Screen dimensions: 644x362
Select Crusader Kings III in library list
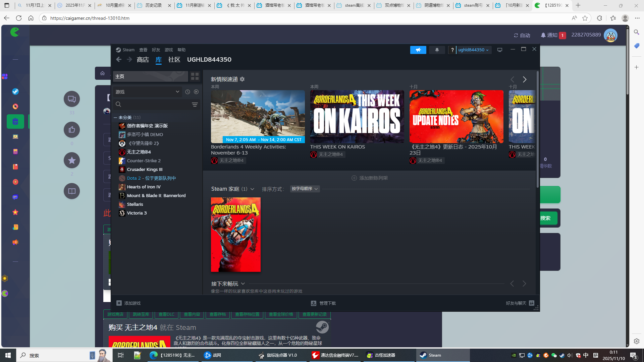click(x=145, y=170)
